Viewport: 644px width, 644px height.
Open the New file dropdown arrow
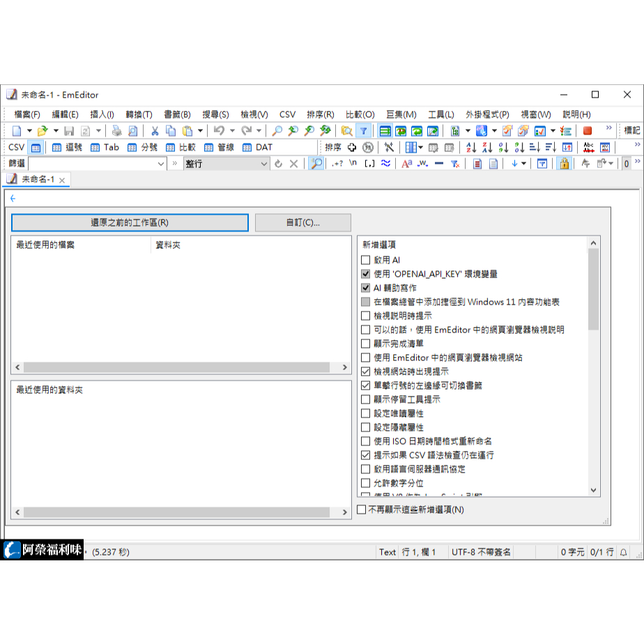tap(29, 131)
